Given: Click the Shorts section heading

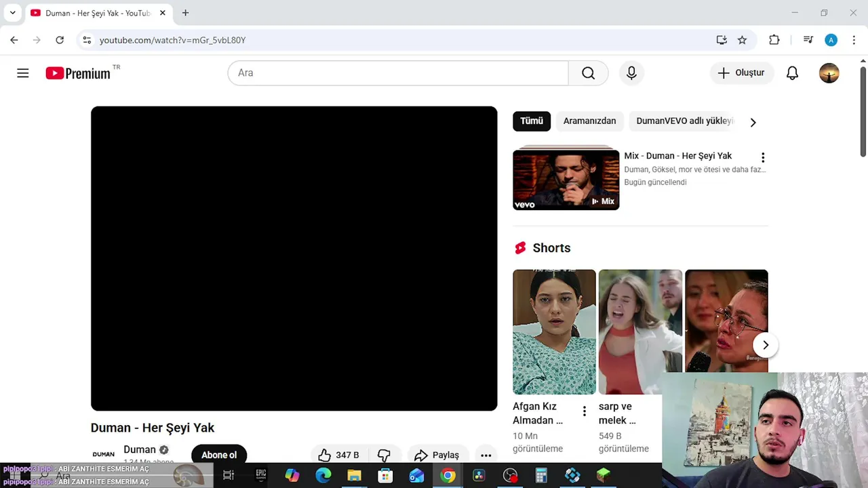Looking at the screenshot, I should tap(551, 248).
